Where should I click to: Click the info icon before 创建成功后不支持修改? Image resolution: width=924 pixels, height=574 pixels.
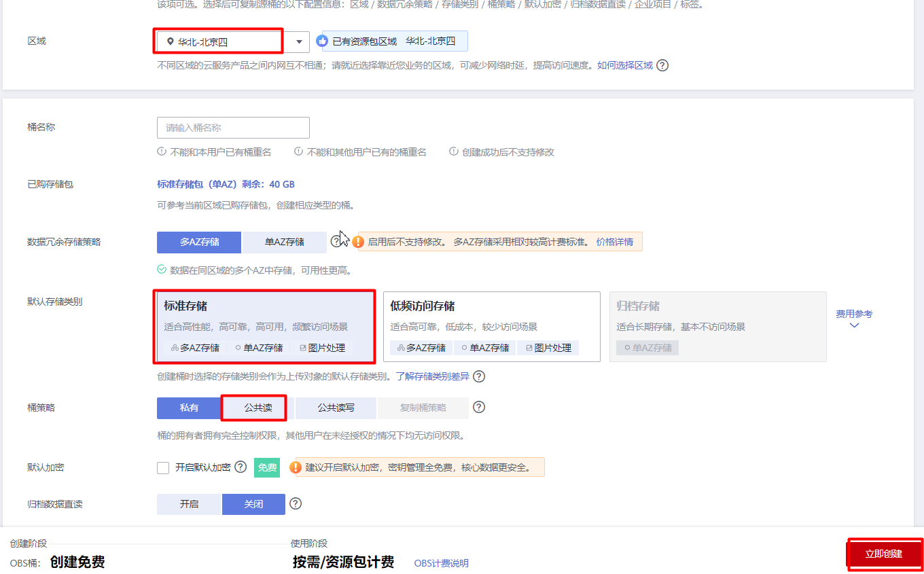pos(454,151)
